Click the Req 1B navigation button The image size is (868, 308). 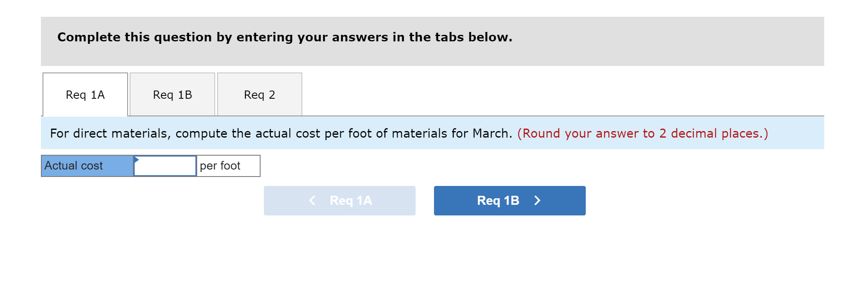(x=509, y=200)
